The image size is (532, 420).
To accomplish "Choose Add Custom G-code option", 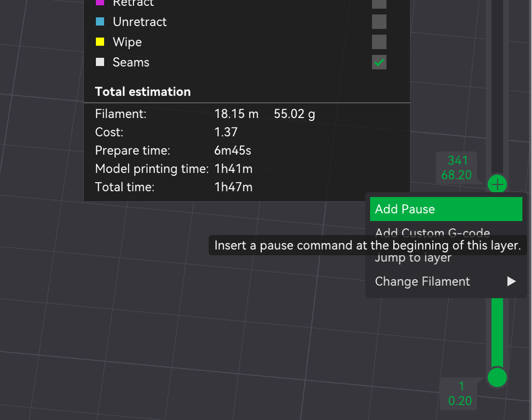I will pyautogui.click(x=432, y=233).
